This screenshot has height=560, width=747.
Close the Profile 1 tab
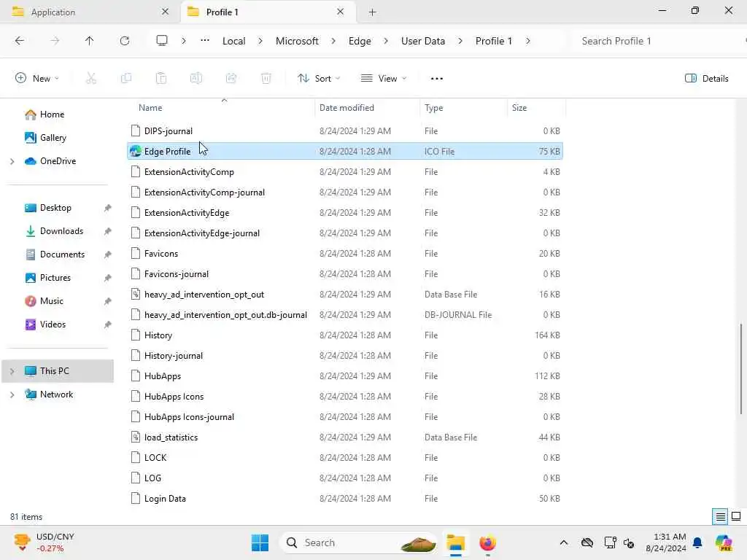tap(340, 12)
